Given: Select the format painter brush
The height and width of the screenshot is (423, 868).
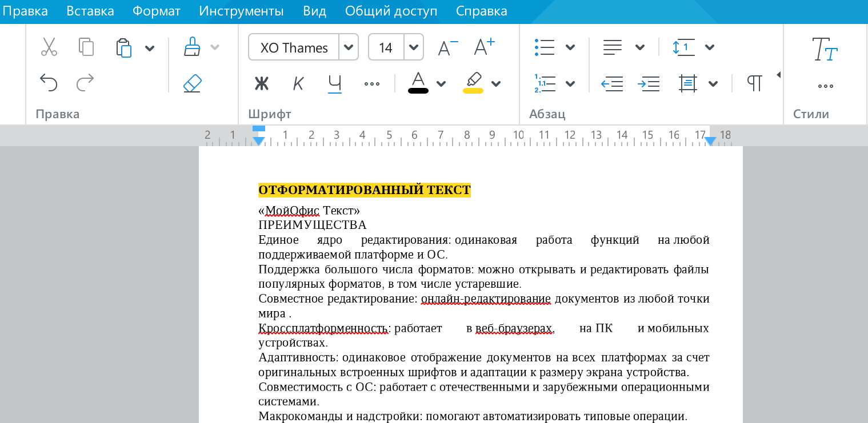Looking at the screenshot, I should 192,47.
